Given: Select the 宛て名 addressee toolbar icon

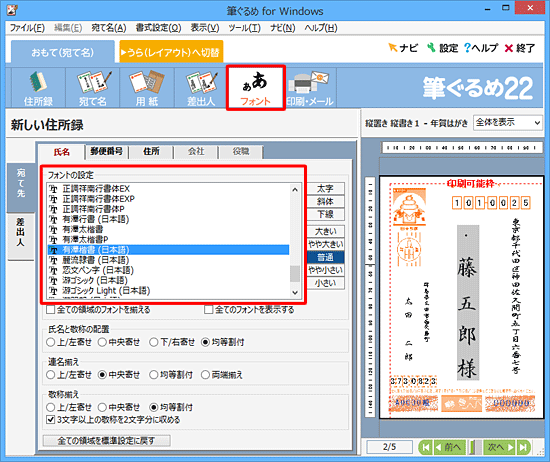Looking at the screenshot, I should click(x=93, y=88).
